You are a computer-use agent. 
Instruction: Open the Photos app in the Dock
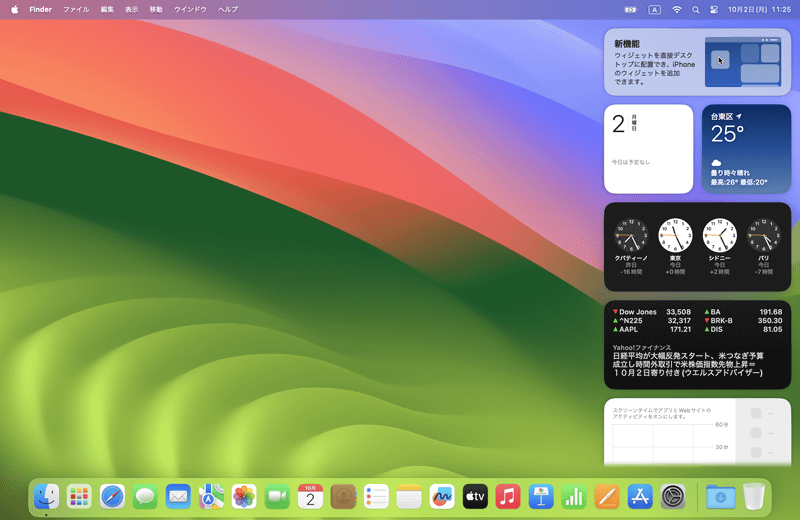[x=244, y=497]
